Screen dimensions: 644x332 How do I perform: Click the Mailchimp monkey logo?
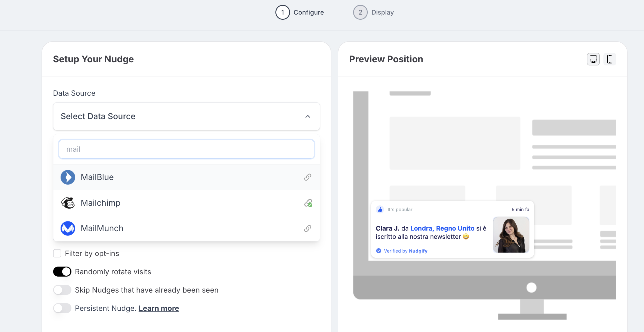68,203
